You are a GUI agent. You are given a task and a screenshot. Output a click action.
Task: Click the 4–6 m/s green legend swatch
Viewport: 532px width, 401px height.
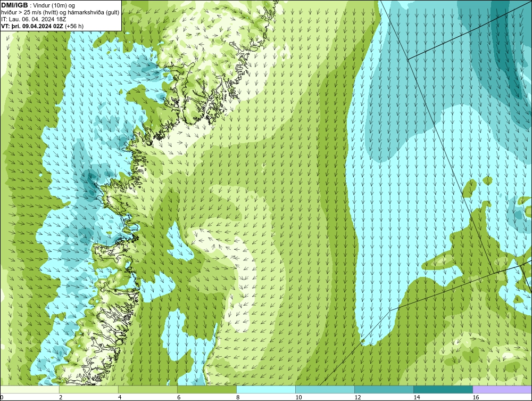[x=148, y=389]
